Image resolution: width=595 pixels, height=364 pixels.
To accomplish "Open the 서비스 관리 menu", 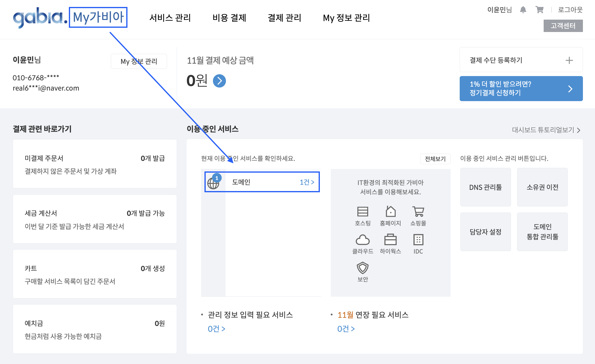I will pos(170,18).
